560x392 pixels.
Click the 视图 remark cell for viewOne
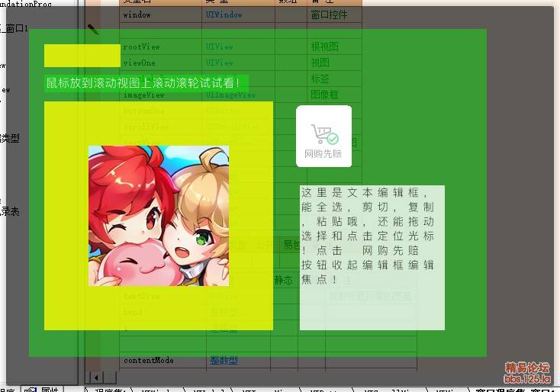334,63
